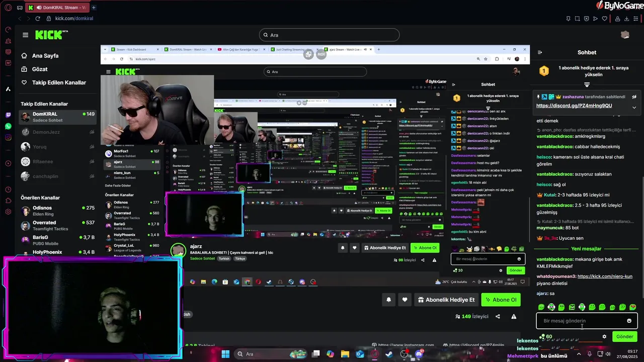
Task: Select the DomKIRAL Stream browser tab
Action: click(x=58, y=8)
